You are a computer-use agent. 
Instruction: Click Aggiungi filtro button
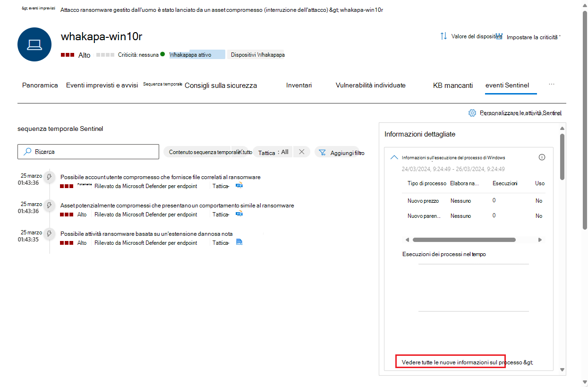tap(340, 152)
